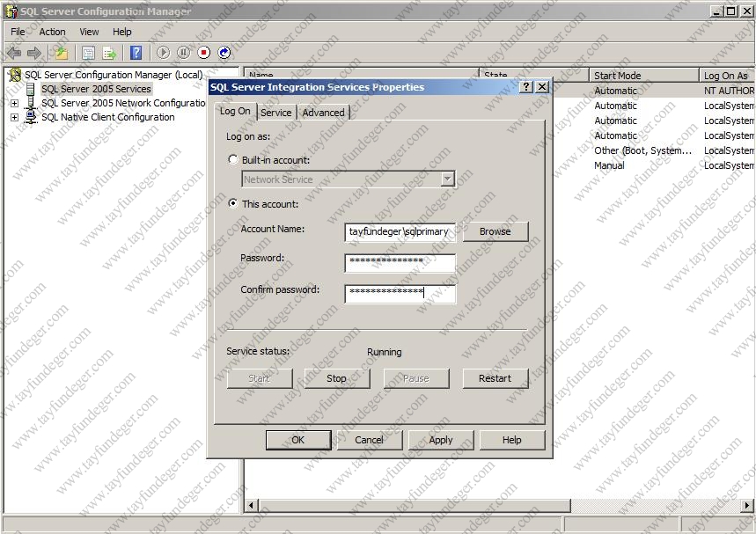
Task: Switch to the Log On tab
Action: pos(235,112)
